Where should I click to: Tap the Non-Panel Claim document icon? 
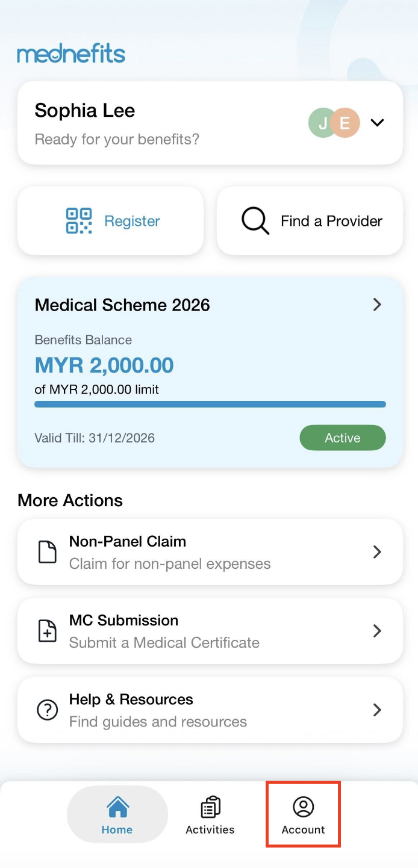pyautogui.click(x=48, y=552)
